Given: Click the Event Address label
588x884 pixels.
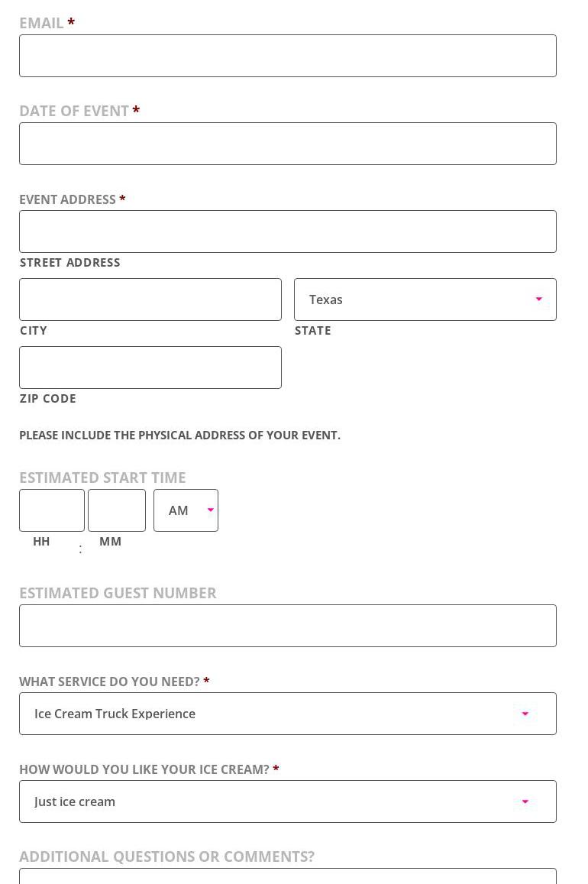Looking at the screenshot, I should 67,199.
